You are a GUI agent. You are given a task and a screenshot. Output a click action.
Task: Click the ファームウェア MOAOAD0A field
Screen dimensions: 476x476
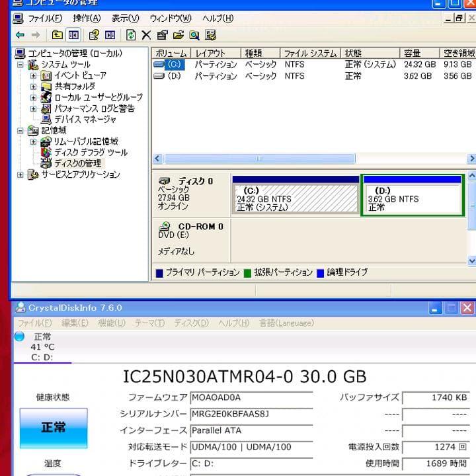251,398
